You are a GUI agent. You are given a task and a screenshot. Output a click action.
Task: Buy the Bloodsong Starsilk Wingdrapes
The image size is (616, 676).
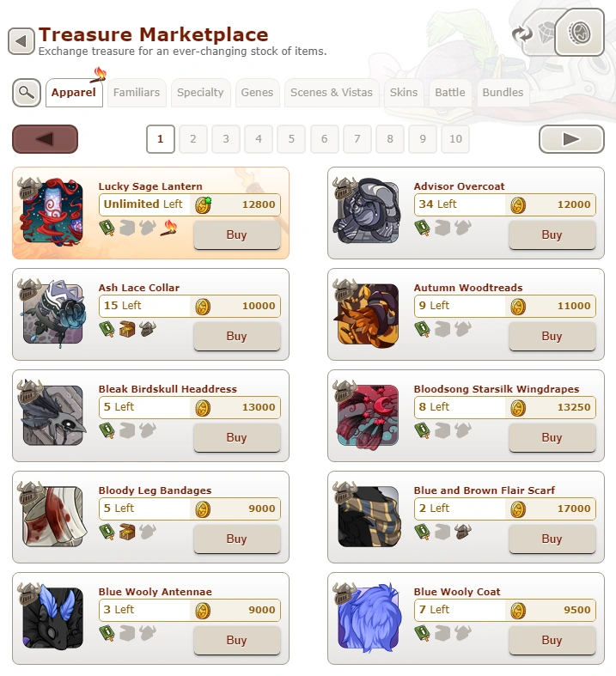[x=552, y=437]
